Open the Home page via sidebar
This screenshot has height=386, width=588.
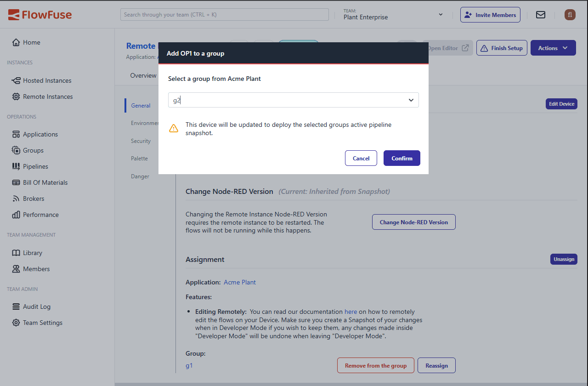pos(30,42)
